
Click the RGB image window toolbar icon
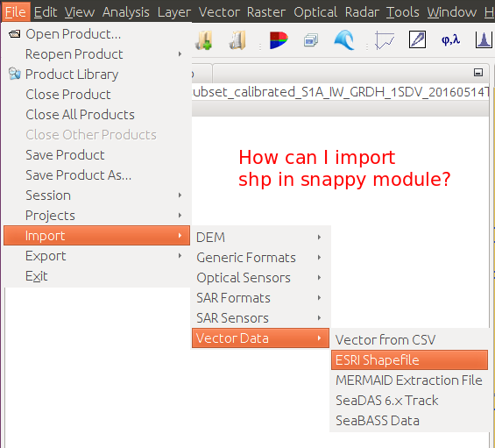pos(279,40)
